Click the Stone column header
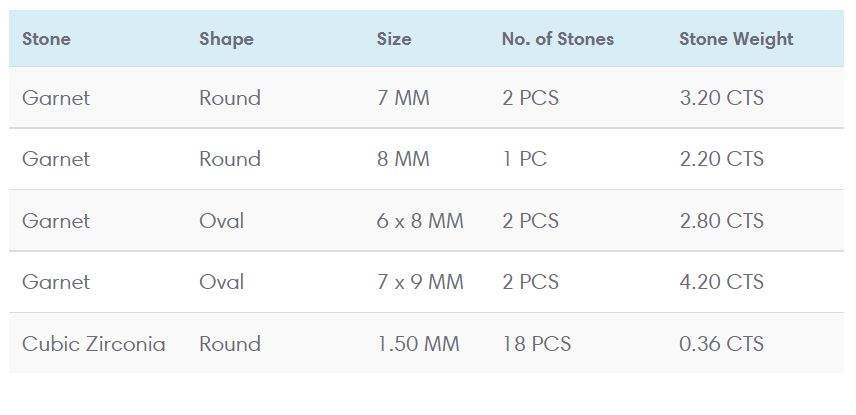This screenshot has height=415, width=856. coord(46,39)
